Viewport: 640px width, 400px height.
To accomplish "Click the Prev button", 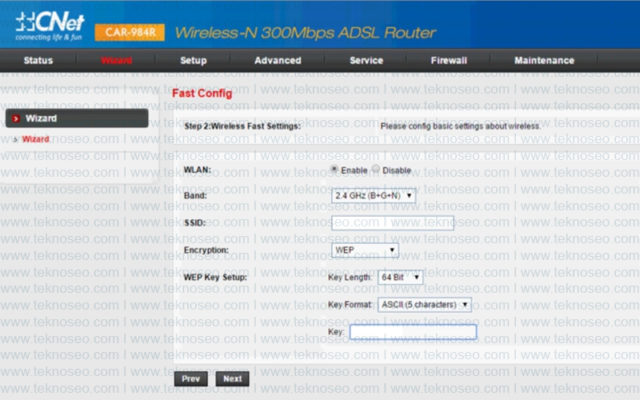I will pos(191,379).
